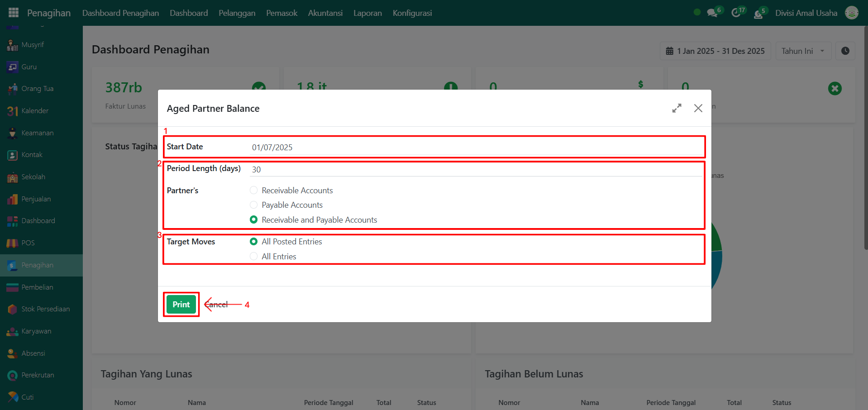This screenshot has height=410, width=868.
Task: Expand the Tahun Ini period dropdown
Action: (803, 51)
